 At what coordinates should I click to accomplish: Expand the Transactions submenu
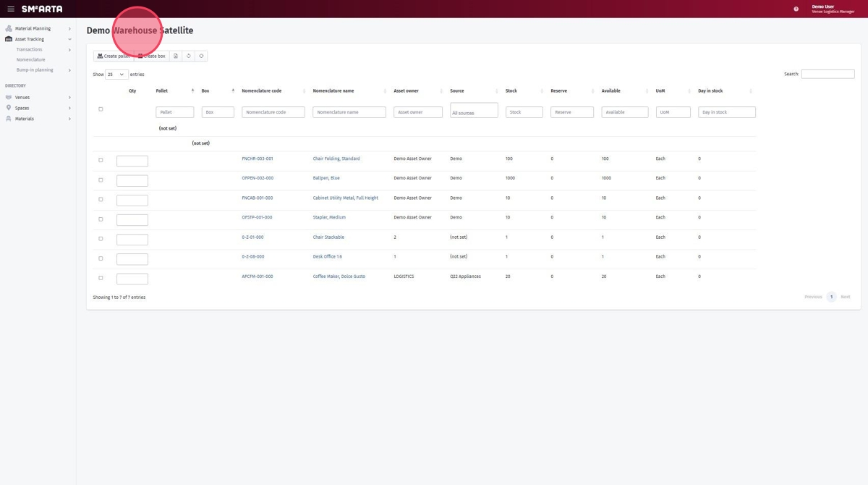point(29,48)
